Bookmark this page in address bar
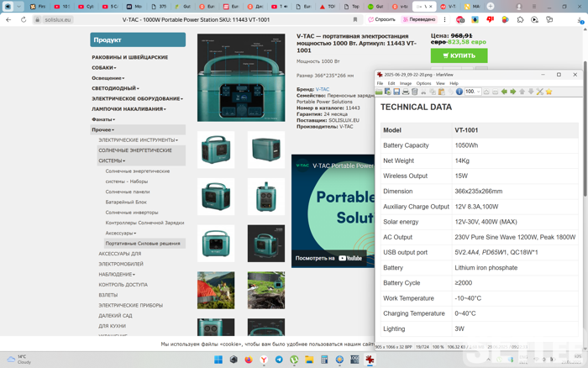Viewport: 588px width, 368px height. coord(355,19)
